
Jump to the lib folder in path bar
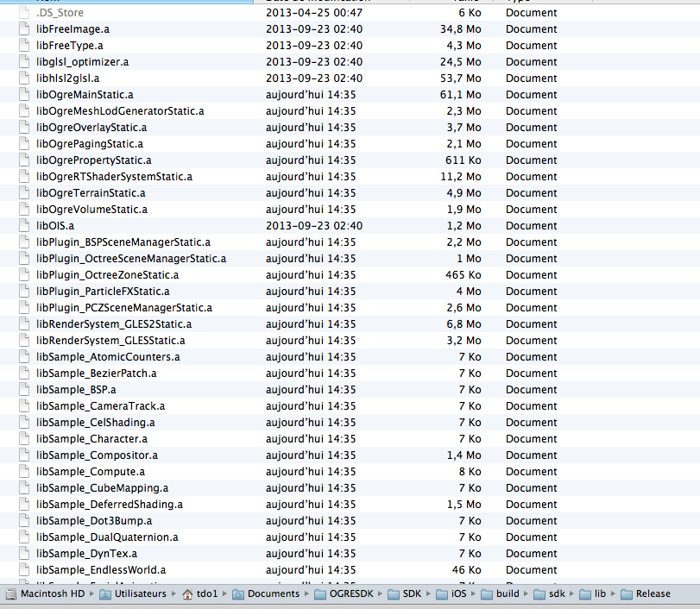point(600,593)
